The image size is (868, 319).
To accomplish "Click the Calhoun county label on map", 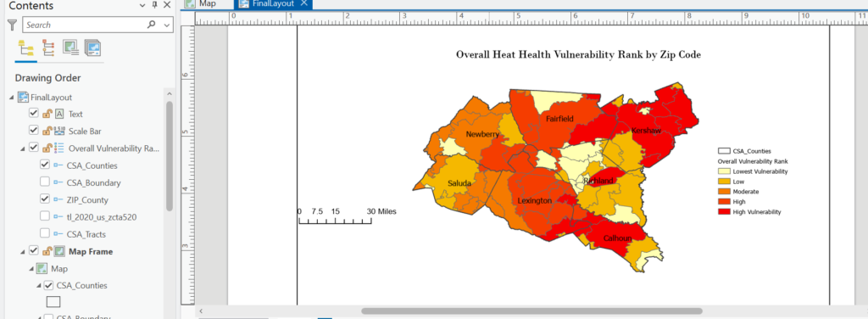I will click(617, 238).
